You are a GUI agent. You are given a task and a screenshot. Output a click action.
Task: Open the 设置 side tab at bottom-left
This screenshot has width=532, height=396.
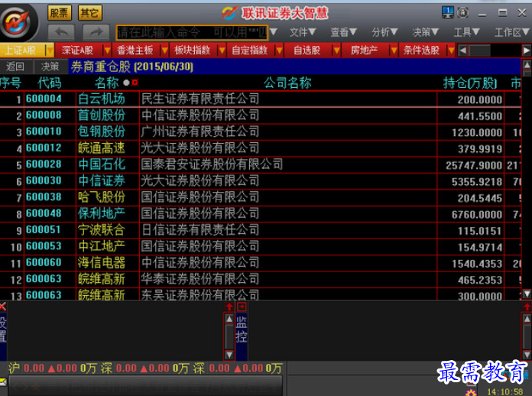coord(3,329)
